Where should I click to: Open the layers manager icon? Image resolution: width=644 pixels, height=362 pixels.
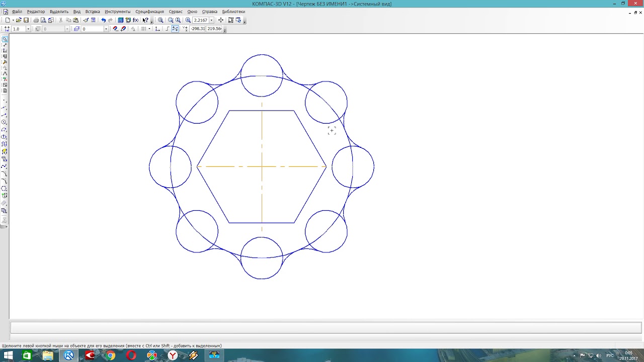tap(77, 29)
